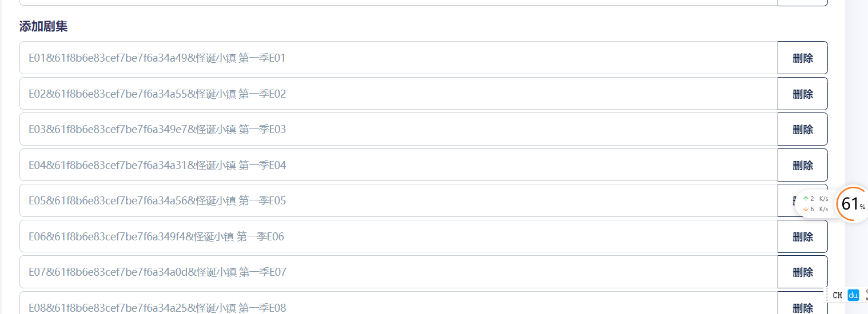This screenshot has width=868, height=314.
Task: Focus the E05 episode text field
Action: [399, 200]
